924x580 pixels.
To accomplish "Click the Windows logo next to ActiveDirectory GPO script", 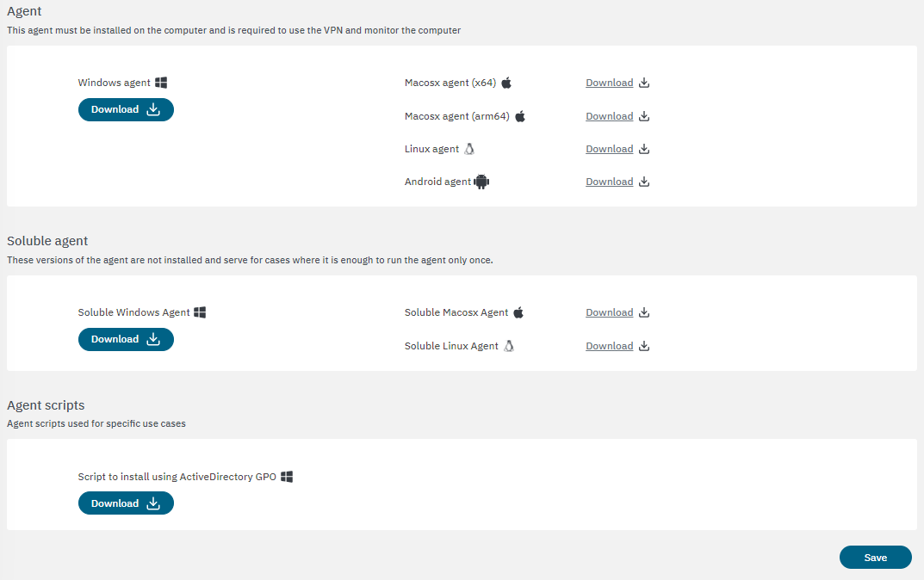I will tap(287, 477).
